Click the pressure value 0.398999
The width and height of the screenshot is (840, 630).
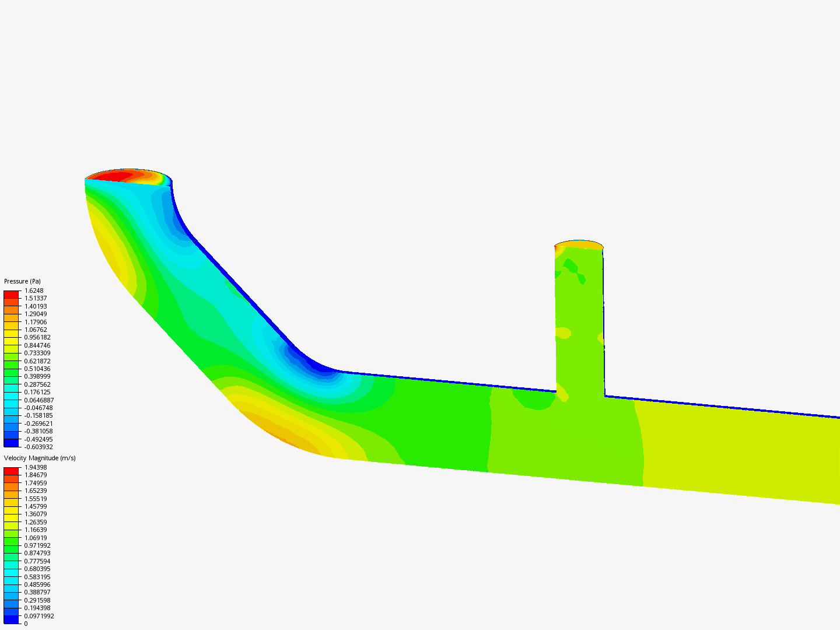pos(37,376)
